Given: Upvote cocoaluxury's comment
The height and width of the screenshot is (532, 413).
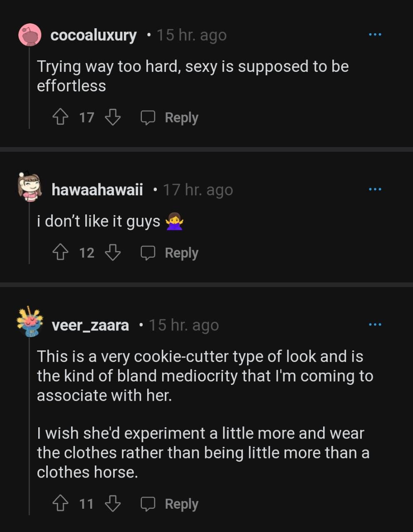Looking at the screenshot, I should coord(61,117).
